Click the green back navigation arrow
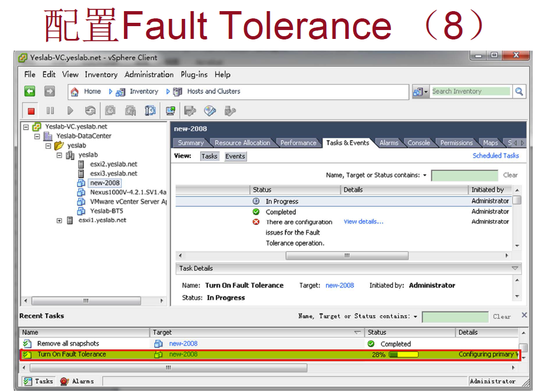This screenshot has width=535, height=392. [x=30, y=91]
